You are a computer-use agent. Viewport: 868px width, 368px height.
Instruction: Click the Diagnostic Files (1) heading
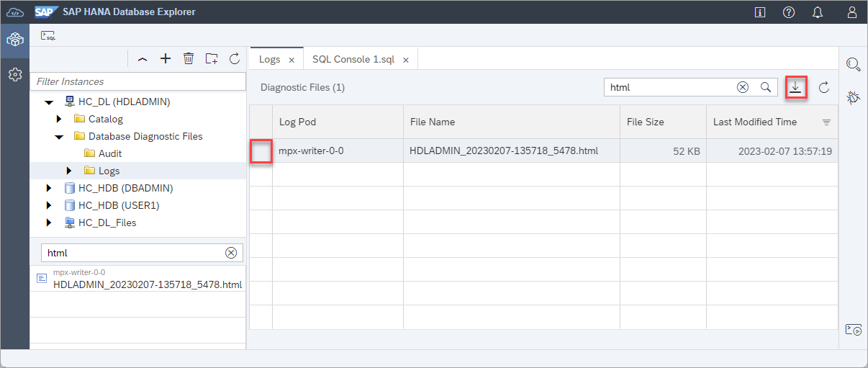click(302, 87)
